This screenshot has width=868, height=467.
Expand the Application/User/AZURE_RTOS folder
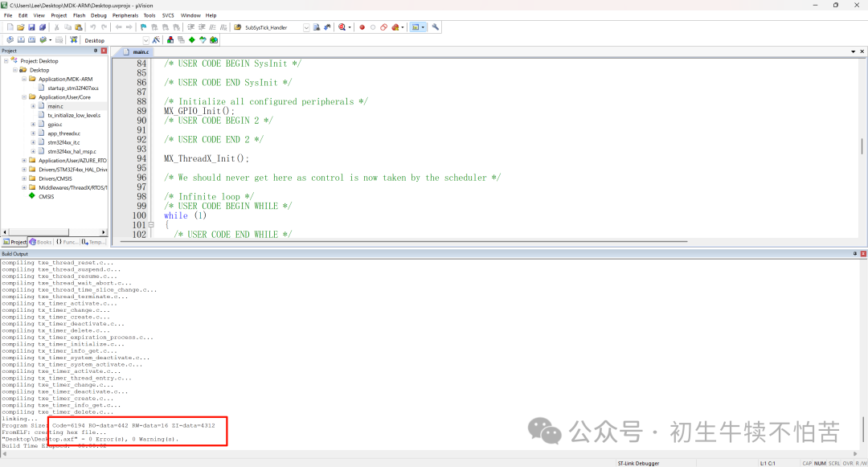(x=24, y=161)
